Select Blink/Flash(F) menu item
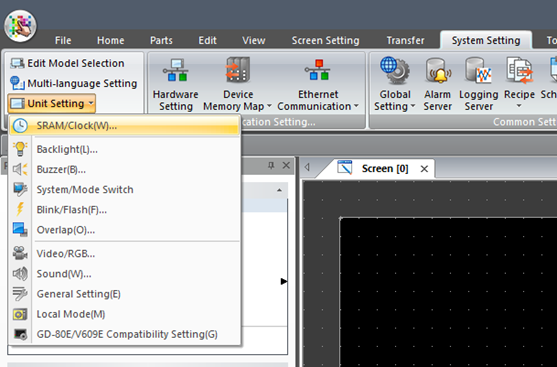Screen dimensions: 557x367 pos(124,210)
